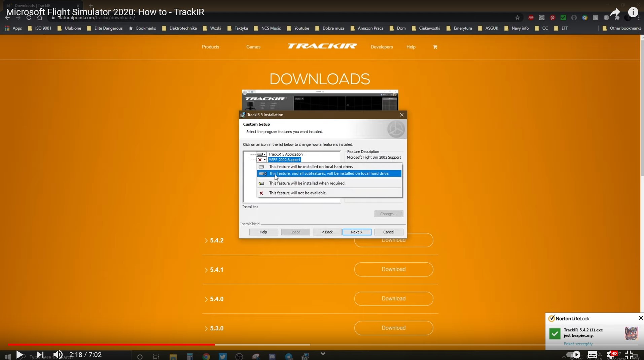644x360 pixels.
Task: Choose 'installed when required' option
Action: point(329,183)
